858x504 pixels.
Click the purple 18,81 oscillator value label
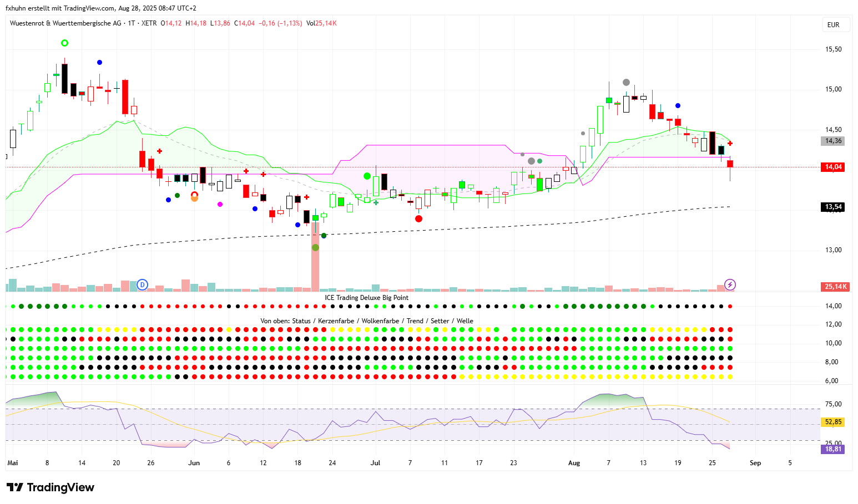click(832, 449)
